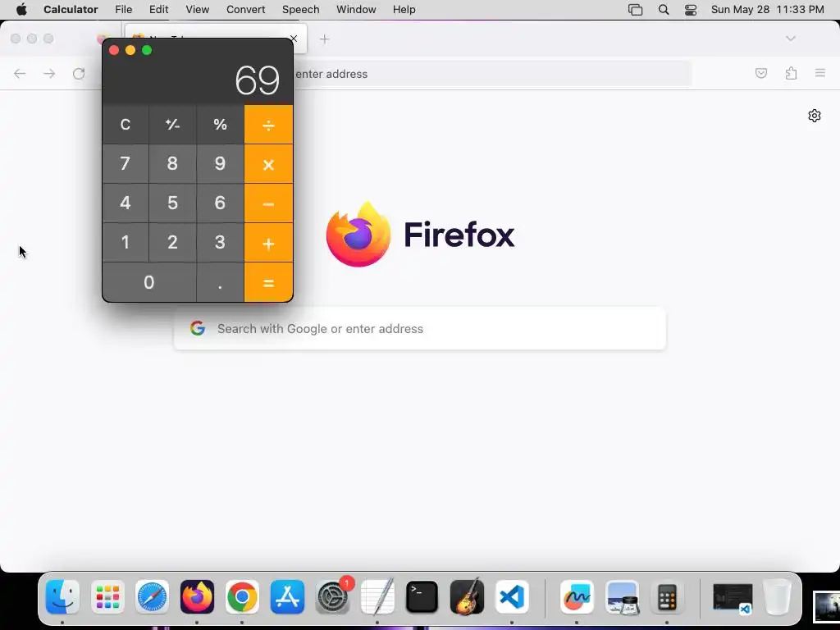Tap the 9 key on calculator

coord(220,164)
